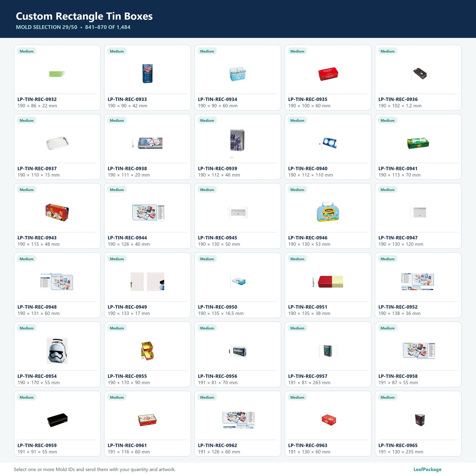Click dimensions 191 × 130 × 235 mm
Image resolution: width=476 pixels, height=476 pixels.
pos(401,452)
